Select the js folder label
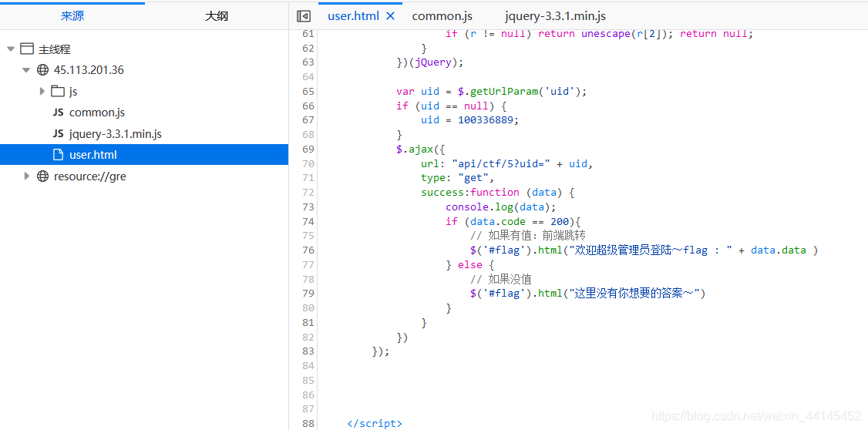Viewport: 868px width, 430px height. (x=73, y=91)
